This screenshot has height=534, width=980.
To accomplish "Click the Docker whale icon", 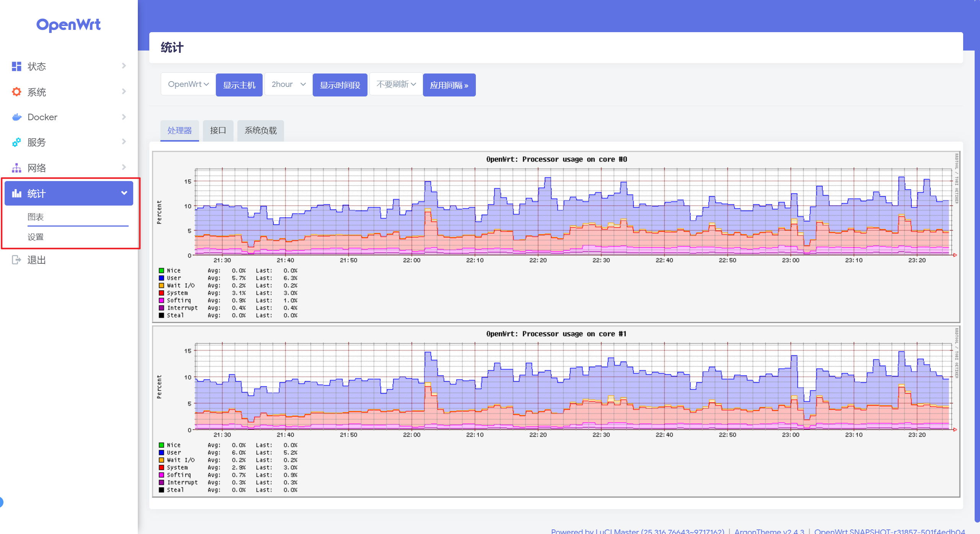I will tap(16, 117).
